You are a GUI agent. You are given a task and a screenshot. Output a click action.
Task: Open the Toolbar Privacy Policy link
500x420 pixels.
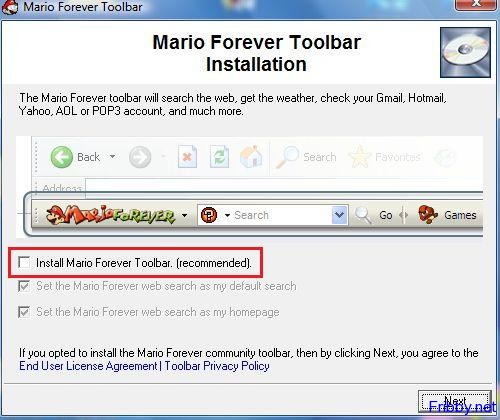(217, 366)
